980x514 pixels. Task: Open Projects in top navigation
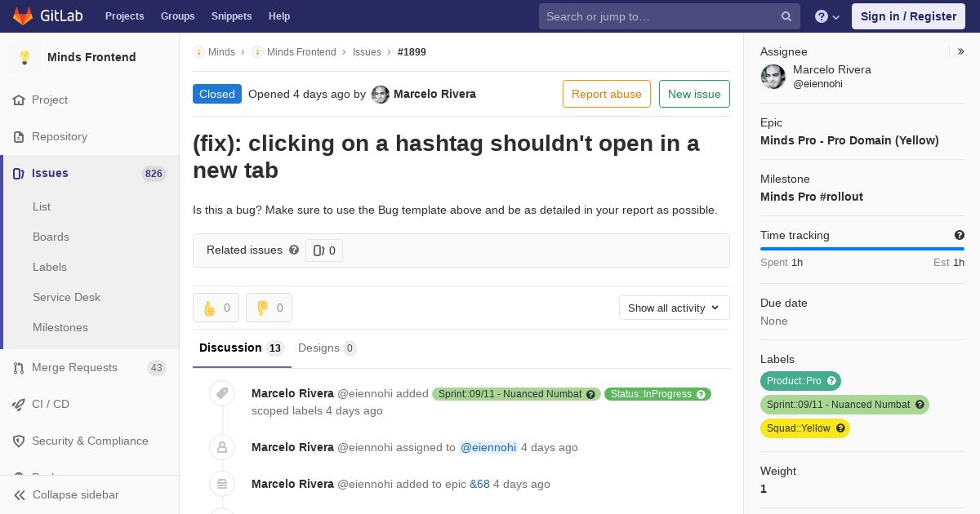coord(125,16)
